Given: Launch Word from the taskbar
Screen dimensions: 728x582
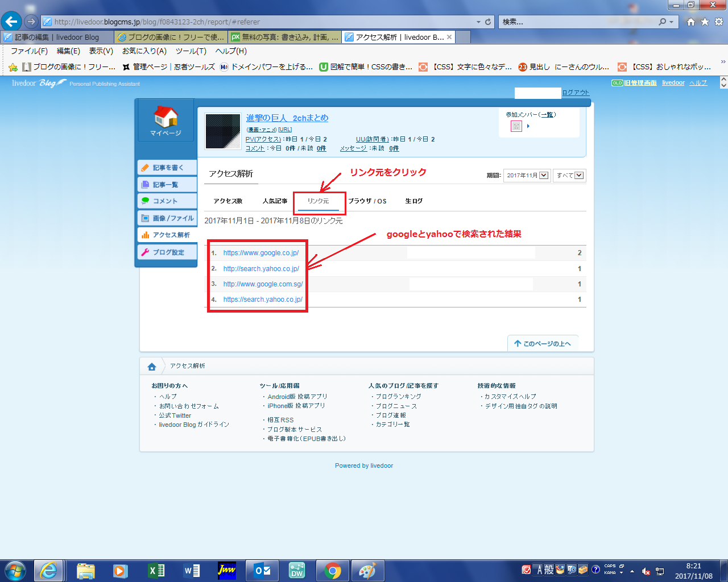Looking at the screenshot, I should coord(192,571).
